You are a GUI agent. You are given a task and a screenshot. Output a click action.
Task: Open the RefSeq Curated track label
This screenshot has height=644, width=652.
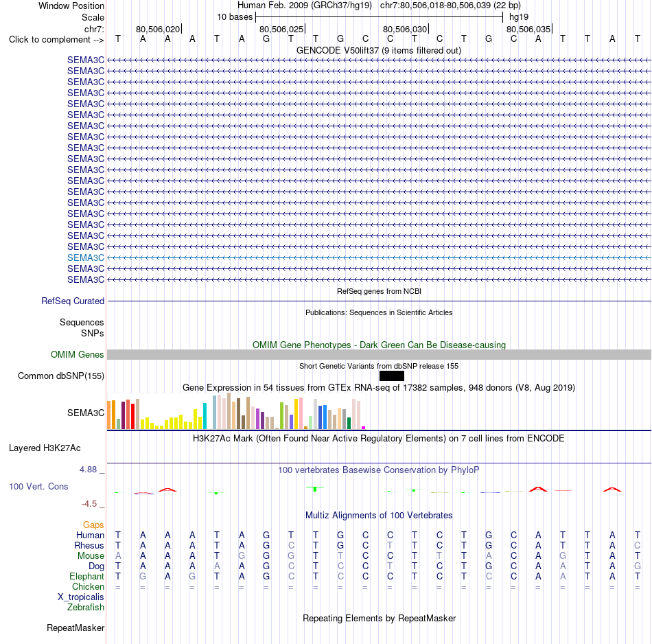(x=73, y=301)
